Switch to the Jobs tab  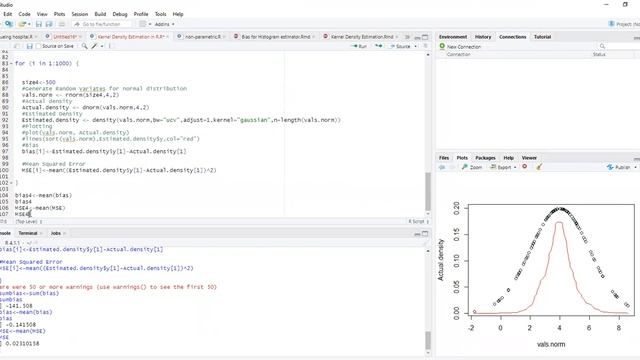click(56, 233)
